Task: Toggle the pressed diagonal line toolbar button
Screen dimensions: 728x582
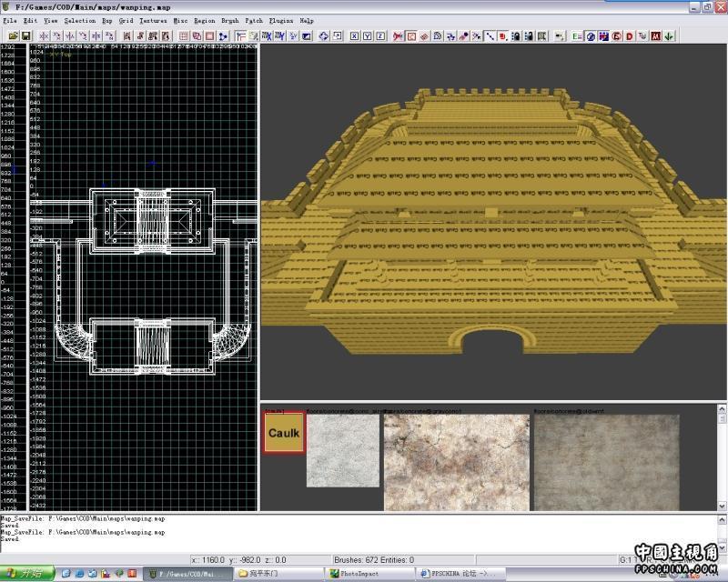Action: [x=490, y=36]
